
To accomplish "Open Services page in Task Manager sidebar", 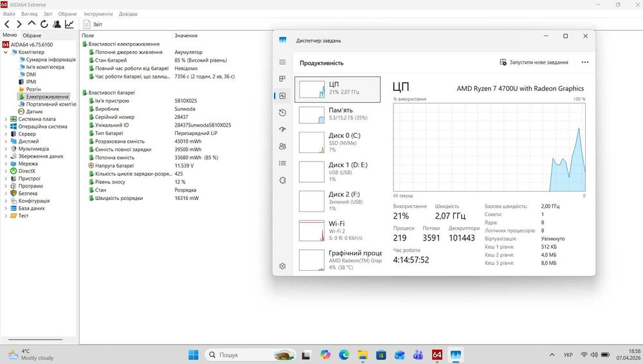I will click(282, 180).
